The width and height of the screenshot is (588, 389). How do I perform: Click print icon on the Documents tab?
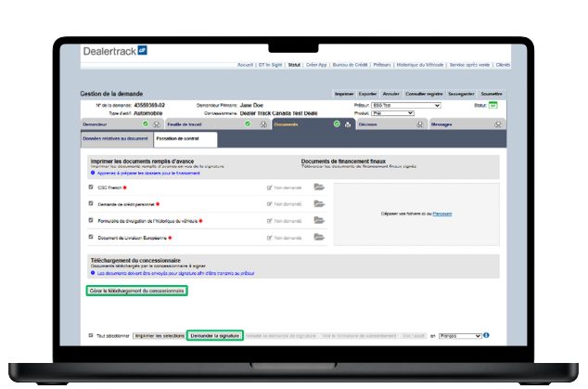(x=347, y=123)
